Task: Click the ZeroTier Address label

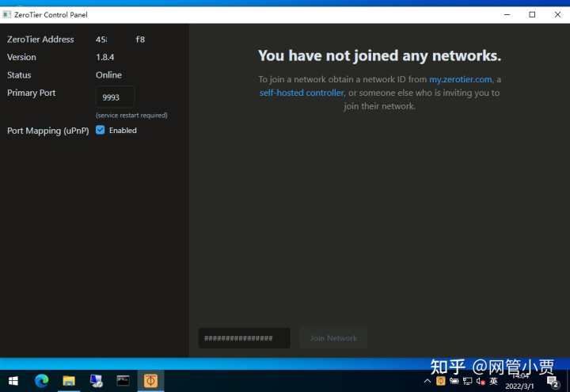Action: click(x=40, y=40)
